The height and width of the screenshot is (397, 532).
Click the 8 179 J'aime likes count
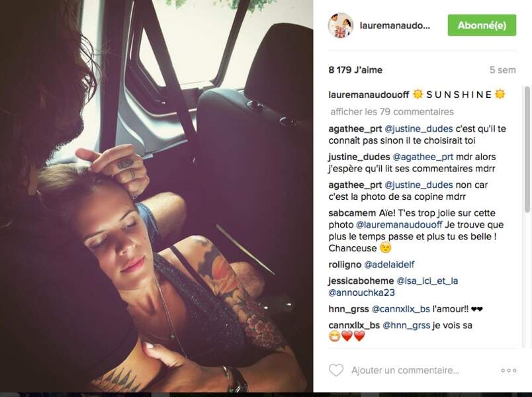click(x=355, y=70)
